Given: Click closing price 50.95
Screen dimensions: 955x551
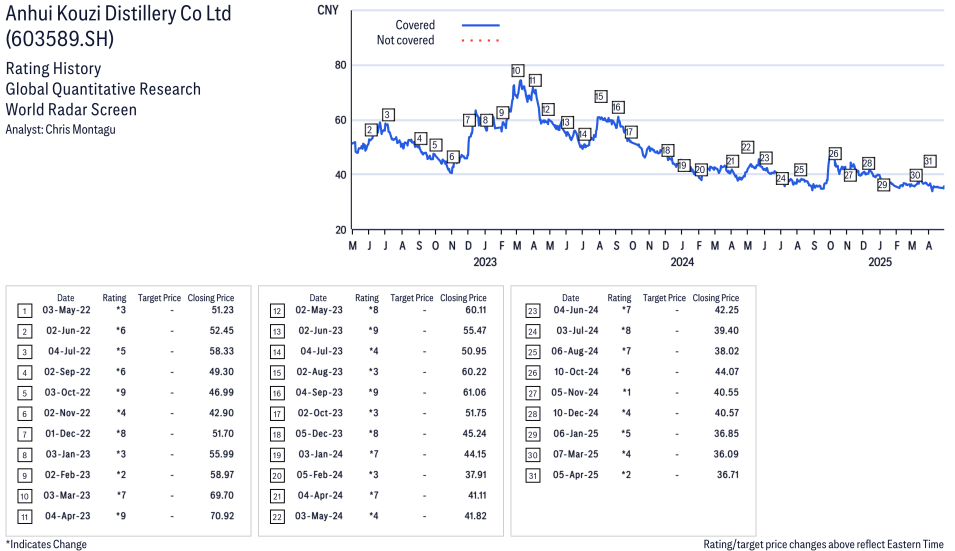Looking at the screenshot, I should click(474, 351).
